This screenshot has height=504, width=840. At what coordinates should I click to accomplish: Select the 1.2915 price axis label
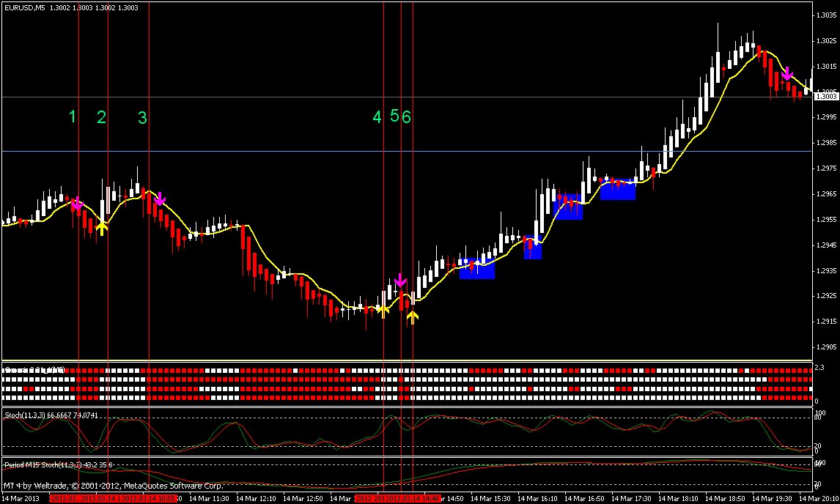tap(826, 322)
